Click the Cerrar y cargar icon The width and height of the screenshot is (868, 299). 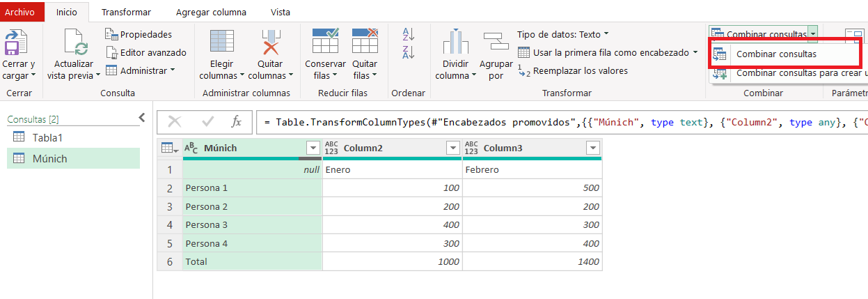[x=17, y=43]
